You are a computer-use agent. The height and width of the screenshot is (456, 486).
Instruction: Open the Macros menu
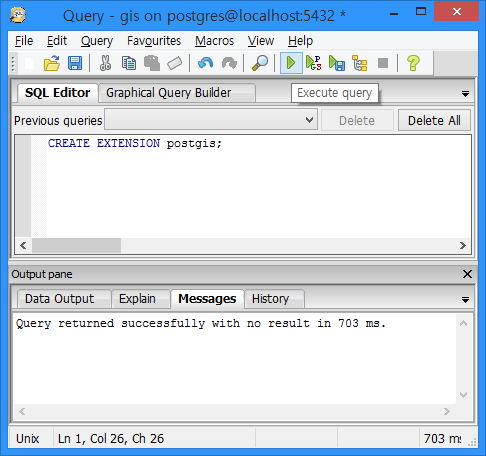click(x=214, y=41)
